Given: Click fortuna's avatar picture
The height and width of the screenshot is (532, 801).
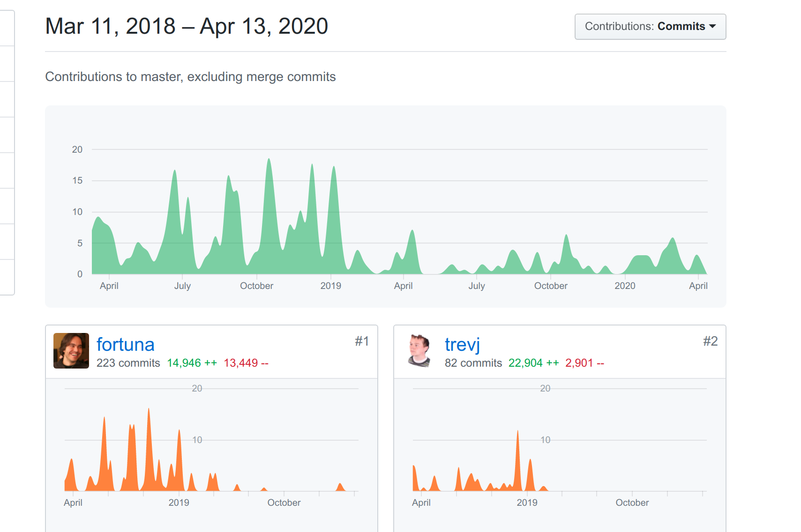Looking at the screenshot, I should pyautogui.click(x=71, y=351).
